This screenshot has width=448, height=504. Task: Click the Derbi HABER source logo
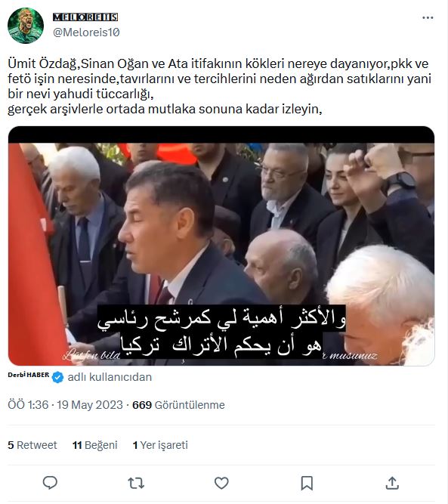click(29, 375)
